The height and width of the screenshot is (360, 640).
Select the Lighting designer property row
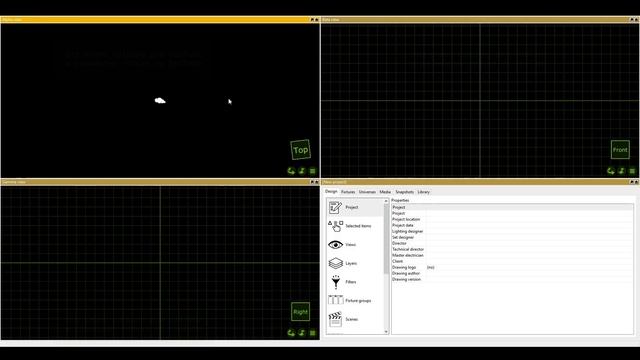tap(512, 231)
